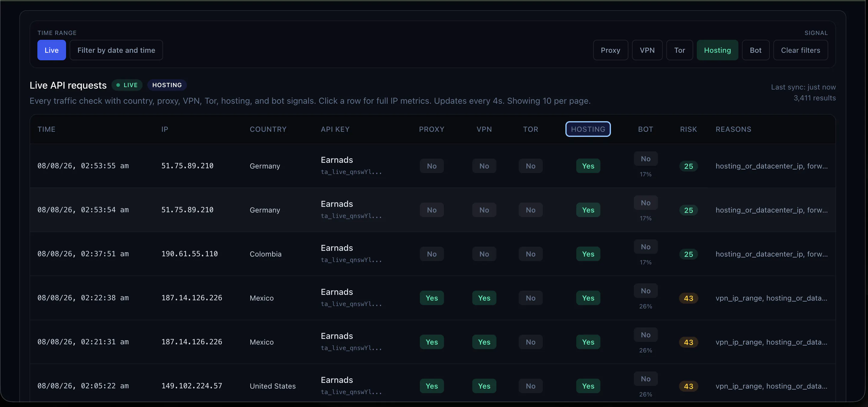Click the risk score 25 in the 02:53:55 row
Screen dimensions: 868x407
tap(688, 166)
